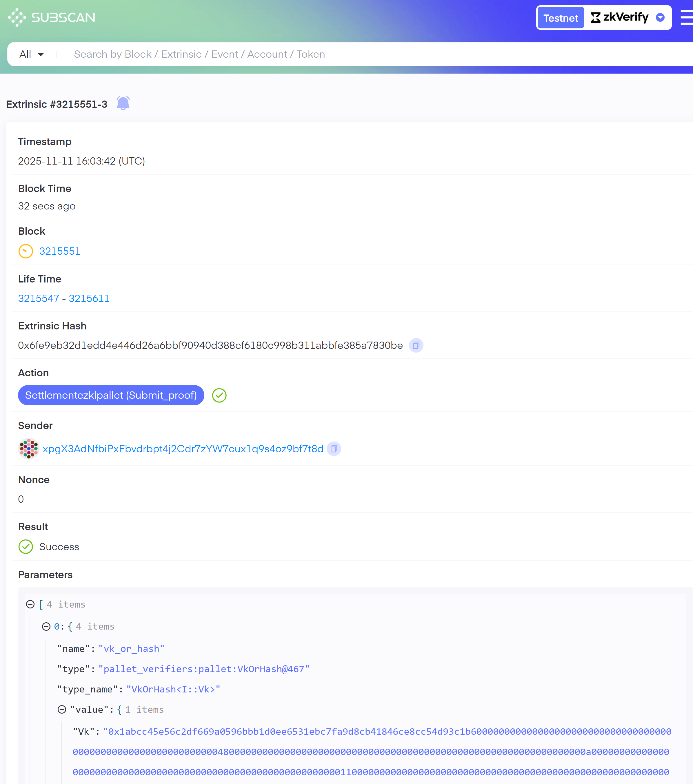Open life time start block 3215547
This screenshot has height=784, width=693.
(x=39, y=298)
